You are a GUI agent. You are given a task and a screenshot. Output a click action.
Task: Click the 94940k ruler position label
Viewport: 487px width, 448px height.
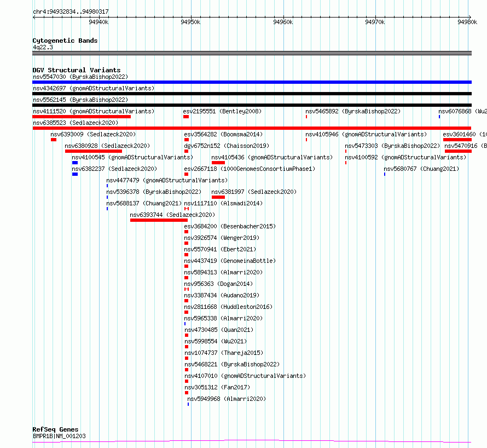(98, 22)
